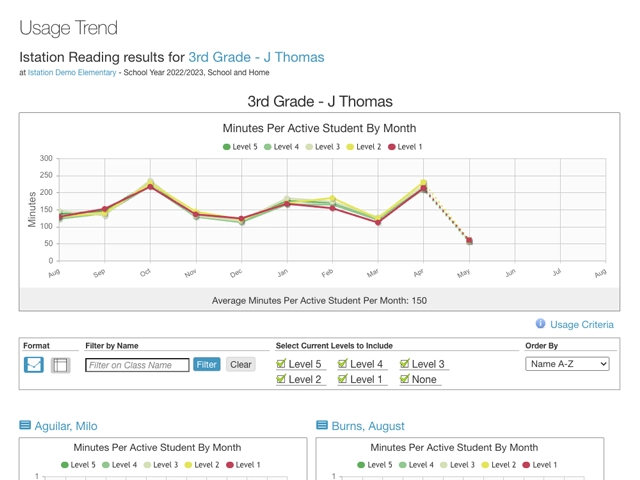Open Burns, August student link
Screen dimensions: 640x480
368,426
